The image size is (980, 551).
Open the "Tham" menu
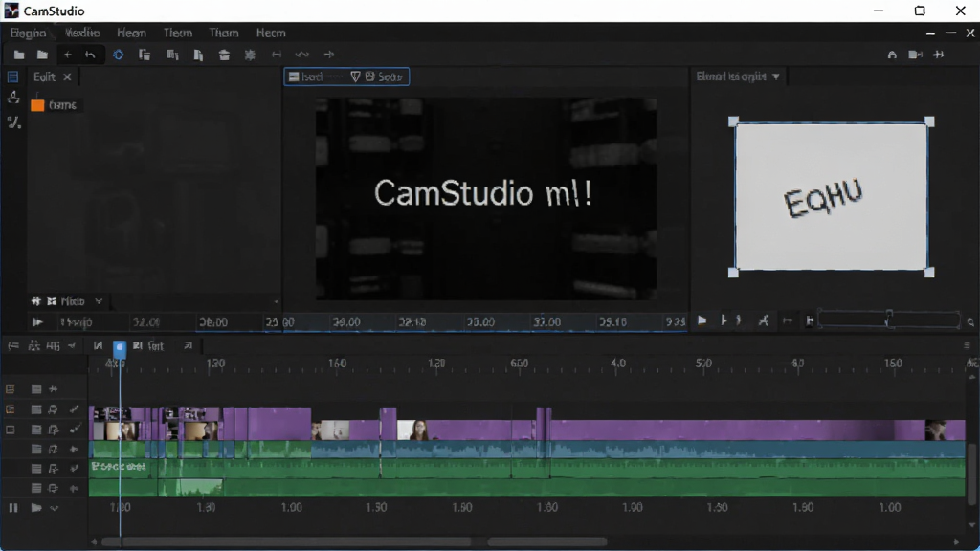click(x=224, y=33)
